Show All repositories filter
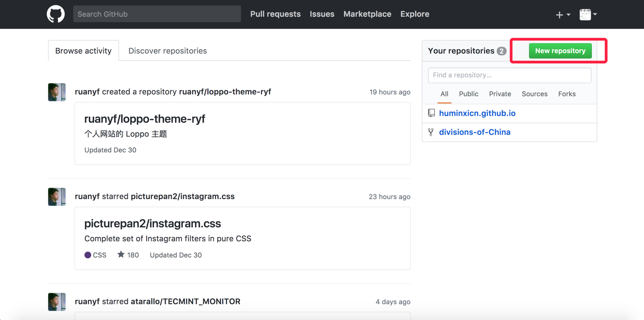The height and width of the screenshot is (320, 644). 444,94
